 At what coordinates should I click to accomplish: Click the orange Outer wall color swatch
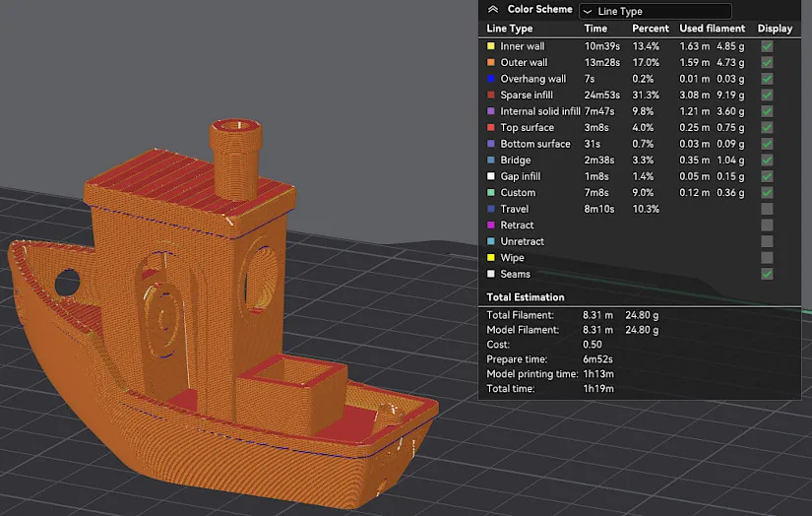(x=491, y=62)
